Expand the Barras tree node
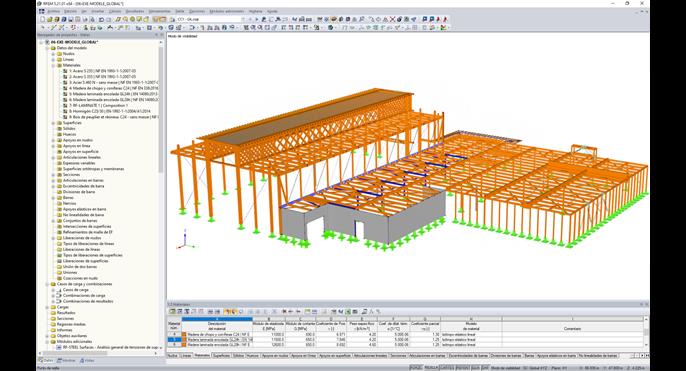 (53, 198)
